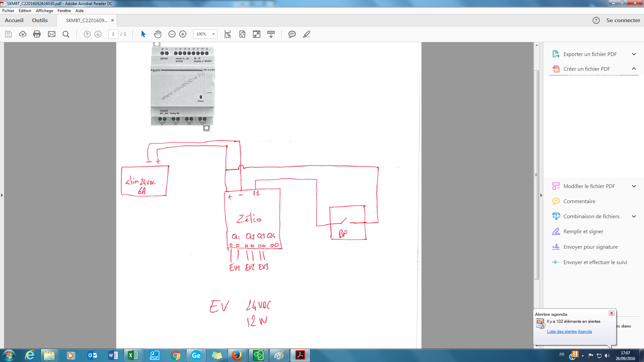Open the 100% zoom level dropdown
This screenshot has width=644, height=362.
(213, 34)
